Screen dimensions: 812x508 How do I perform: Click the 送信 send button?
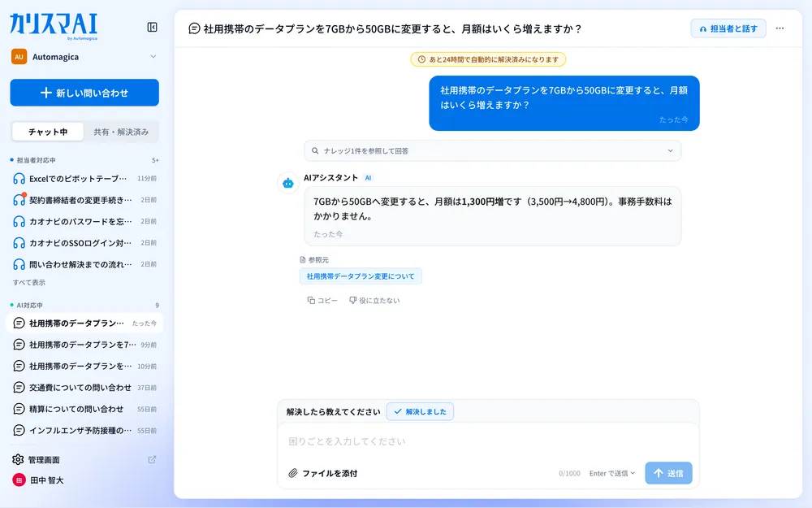(668, 473)
